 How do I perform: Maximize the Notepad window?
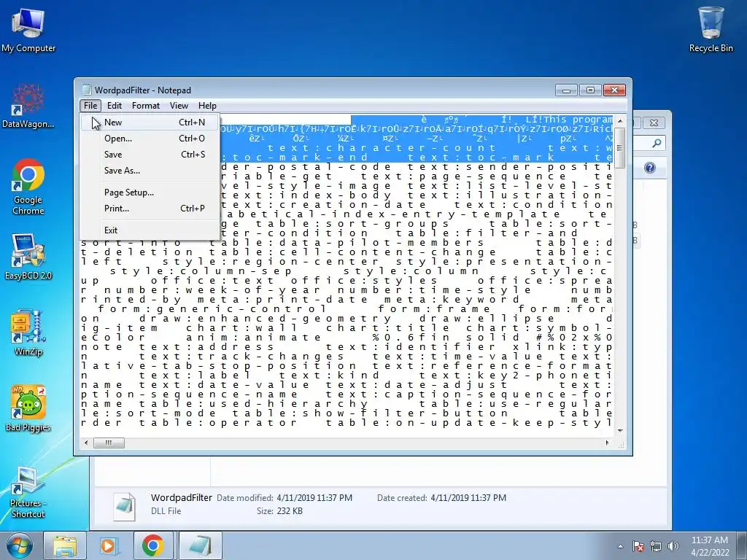pos(590,90)
